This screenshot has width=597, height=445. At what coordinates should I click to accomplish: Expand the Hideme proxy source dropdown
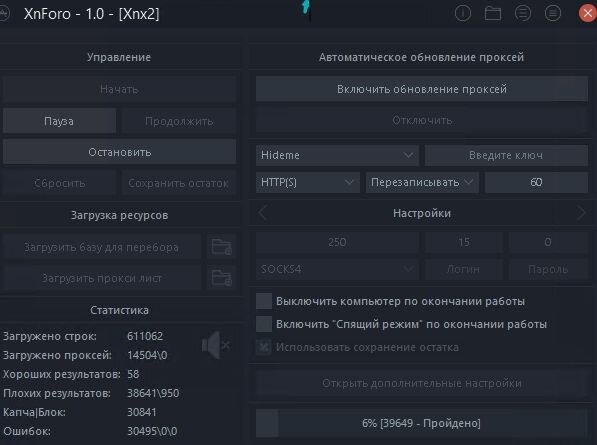337,155
